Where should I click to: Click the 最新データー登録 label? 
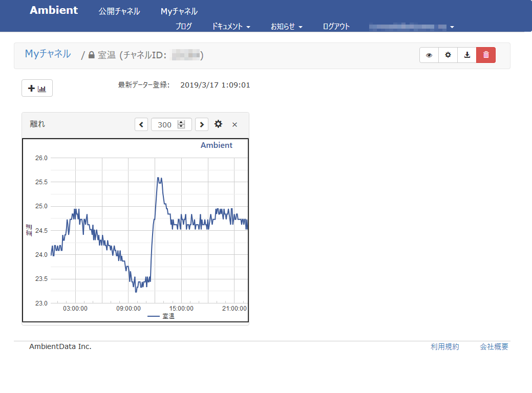click(x=143, y=85)
